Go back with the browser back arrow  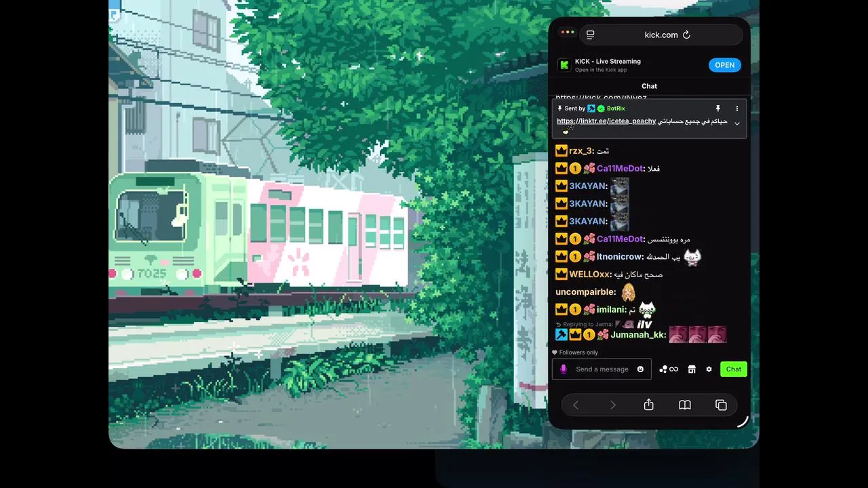pyautogui.click(x=576, y=405)
